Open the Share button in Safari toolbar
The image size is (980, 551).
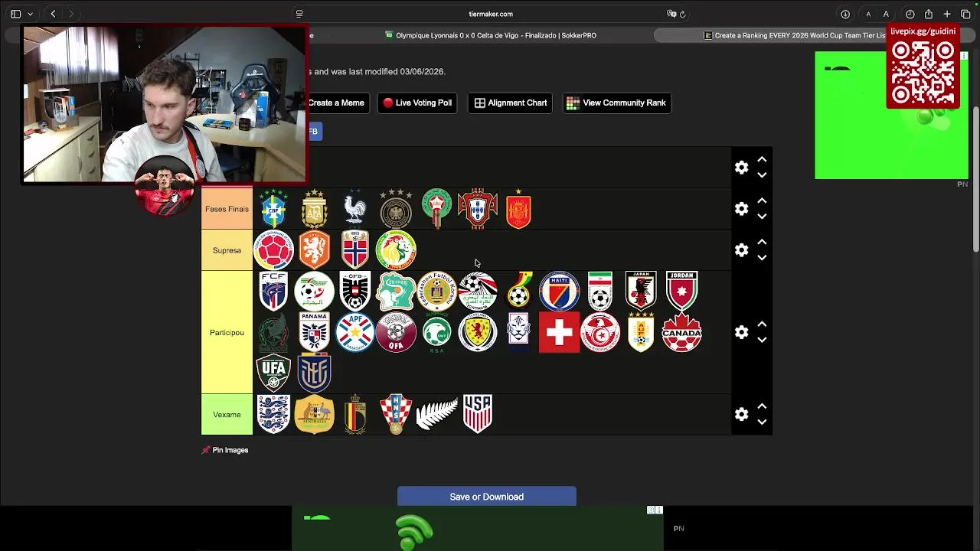(928, 14)
